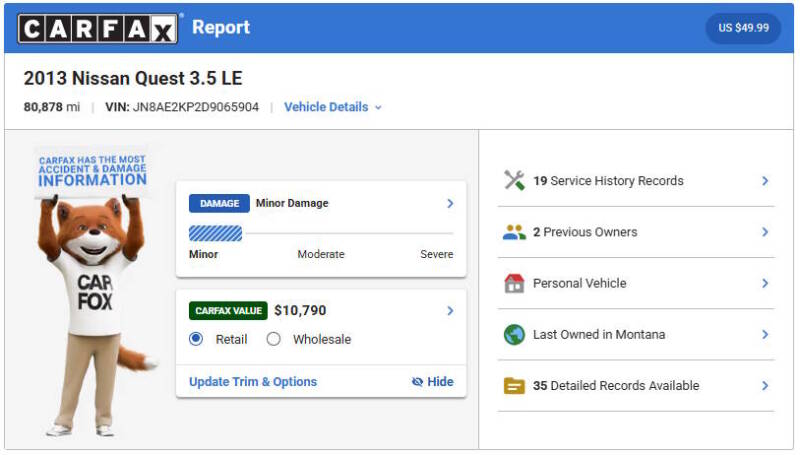
Task: Expand the Vehicle Details dropdown
Action: coord(333,107)
